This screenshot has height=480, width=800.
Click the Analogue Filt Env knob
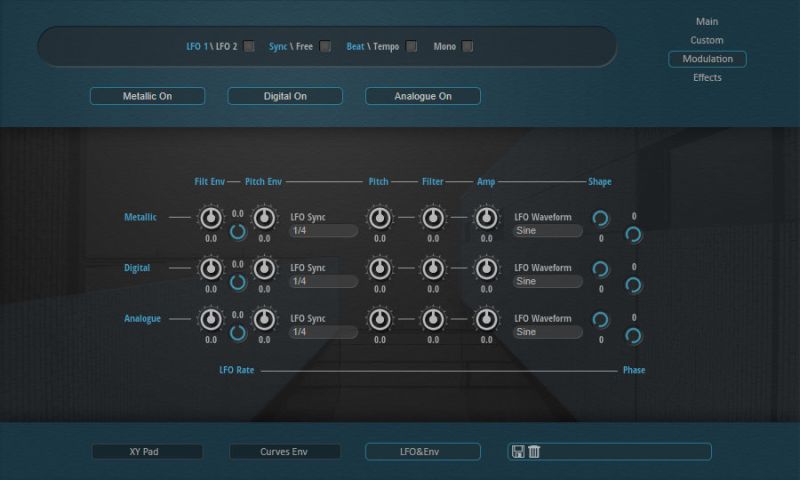pyautogui.click(x=211, y=319)
